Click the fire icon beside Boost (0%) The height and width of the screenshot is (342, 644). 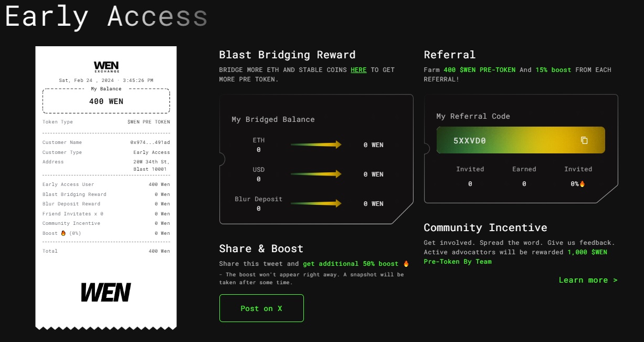click(x=63, y=233)
